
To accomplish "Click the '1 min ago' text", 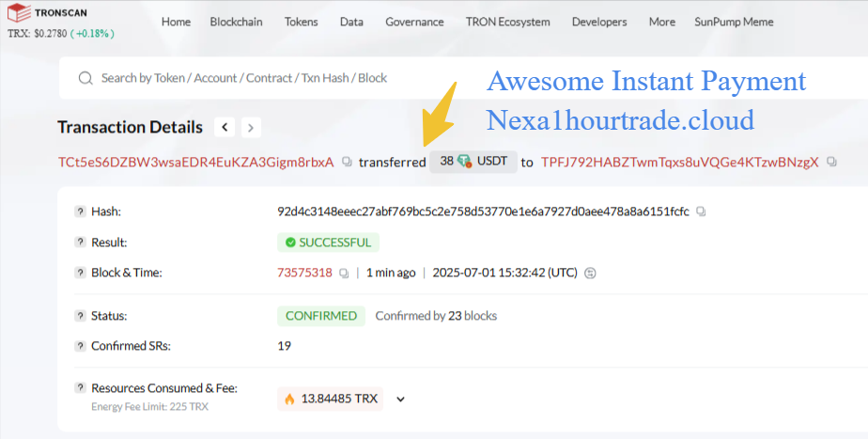I will point(391,273).
